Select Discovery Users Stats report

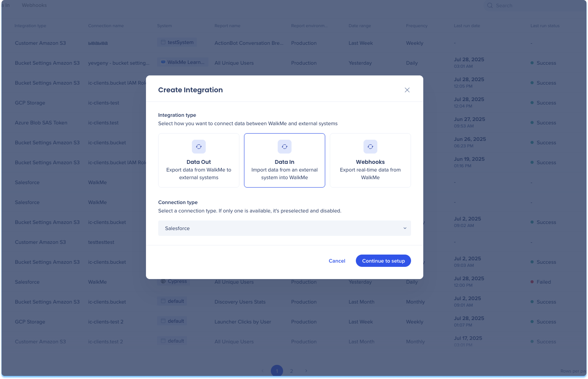click(x=240, y=302)
